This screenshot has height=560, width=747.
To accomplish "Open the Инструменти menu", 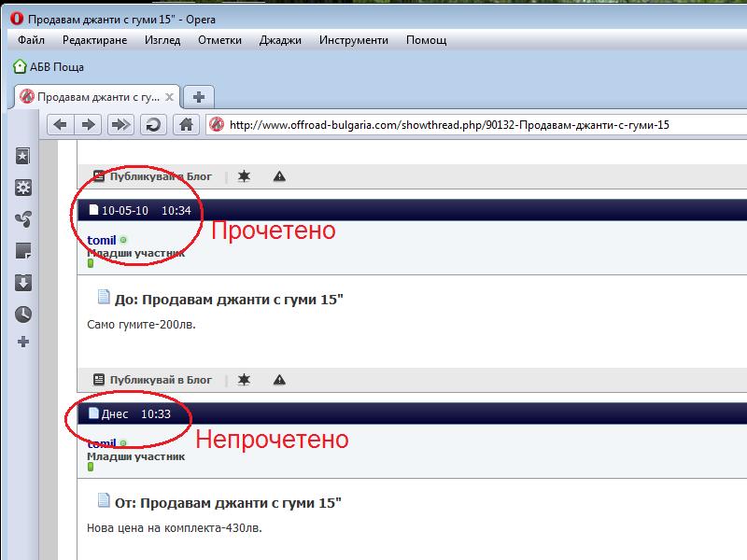I will pyautogui.click(x=354, y=40).
